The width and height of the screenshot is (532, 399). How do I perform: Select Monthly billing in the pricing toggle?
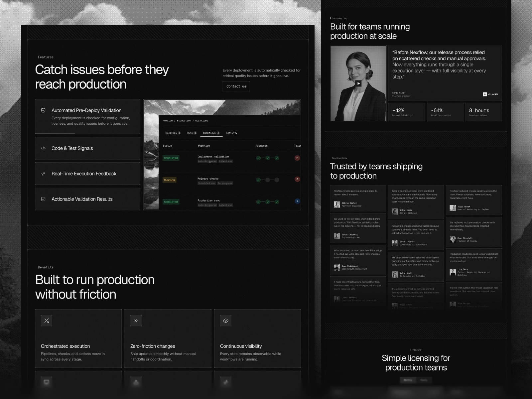click(408, 380)
